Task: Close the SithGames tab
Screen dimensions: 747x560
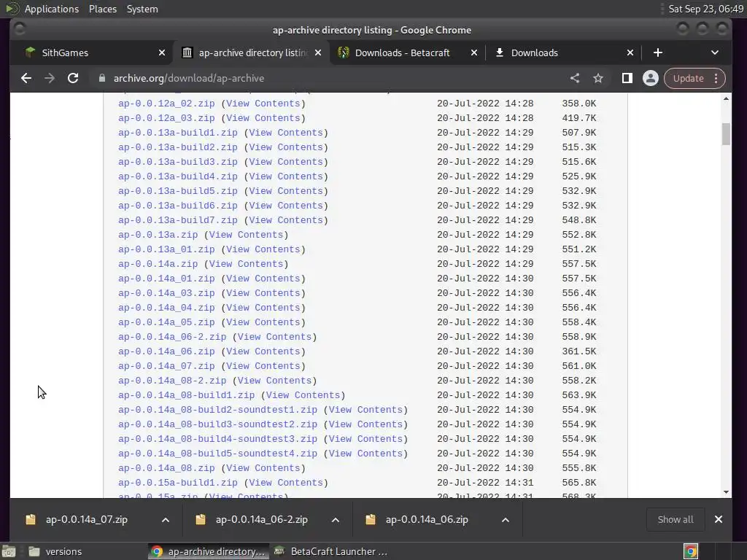Action: pos(162,52)
